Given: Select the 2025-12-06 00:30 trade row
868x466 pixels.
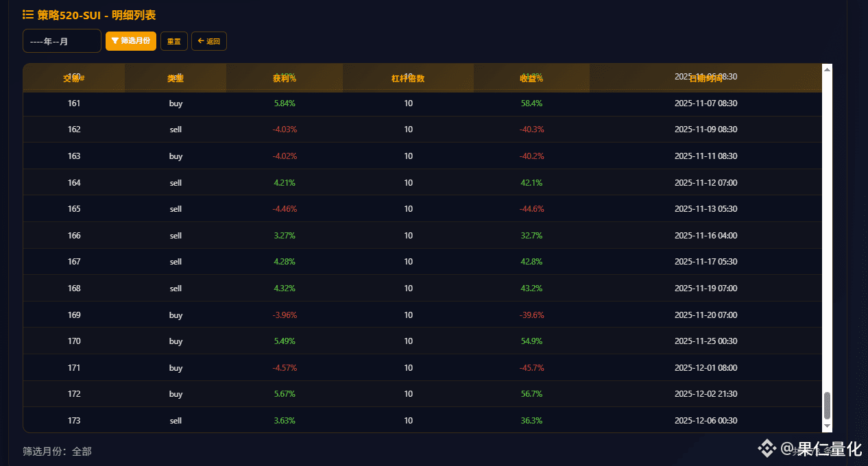Looking at the screenshot, I should [x=706, y=420].
